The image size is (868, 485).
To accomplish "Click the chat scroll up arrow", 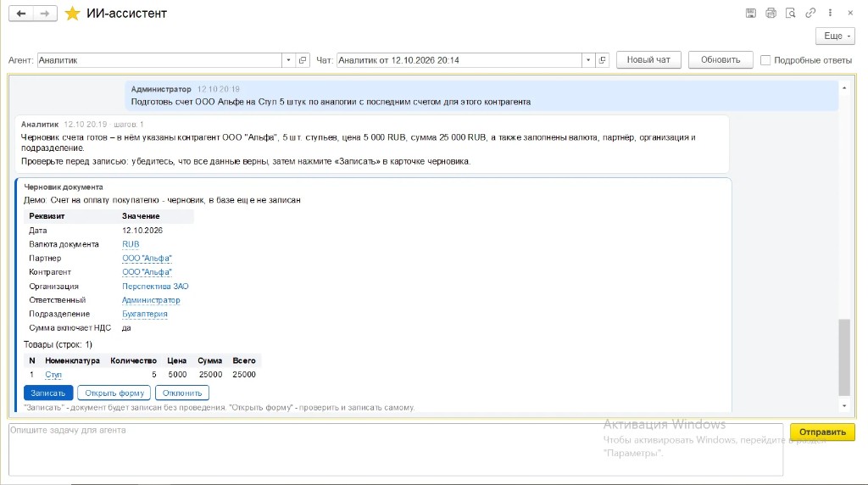I will [x=844, y=87].
